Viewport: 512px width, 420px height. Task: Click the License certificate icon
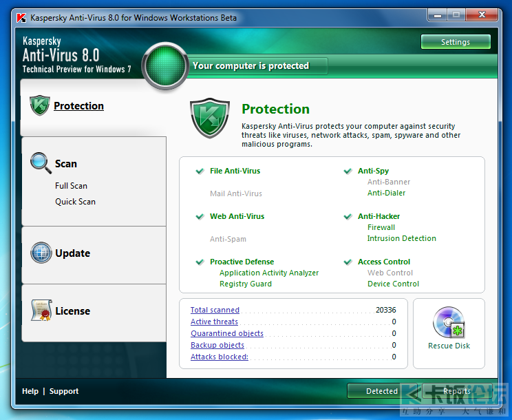point(41,311)
